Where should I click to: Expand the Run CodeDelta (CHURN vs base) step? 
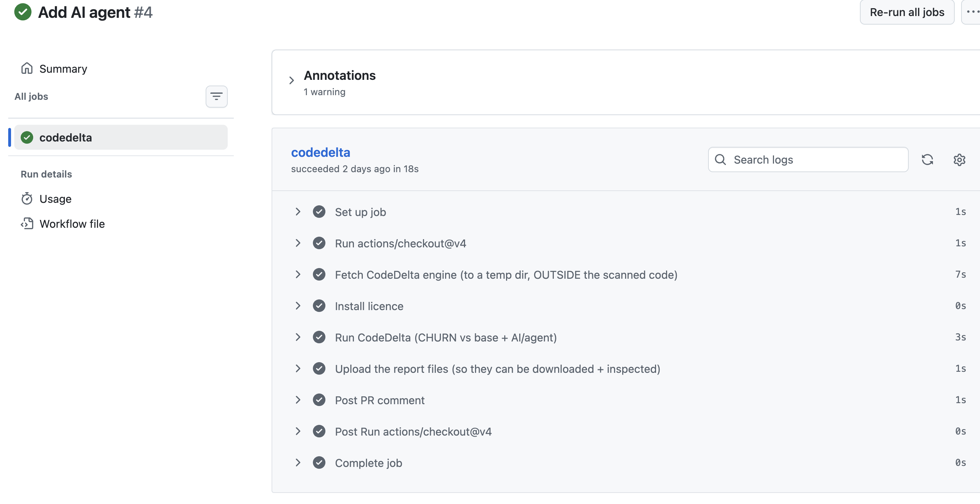pyautogui.click(x=298, y=337)
